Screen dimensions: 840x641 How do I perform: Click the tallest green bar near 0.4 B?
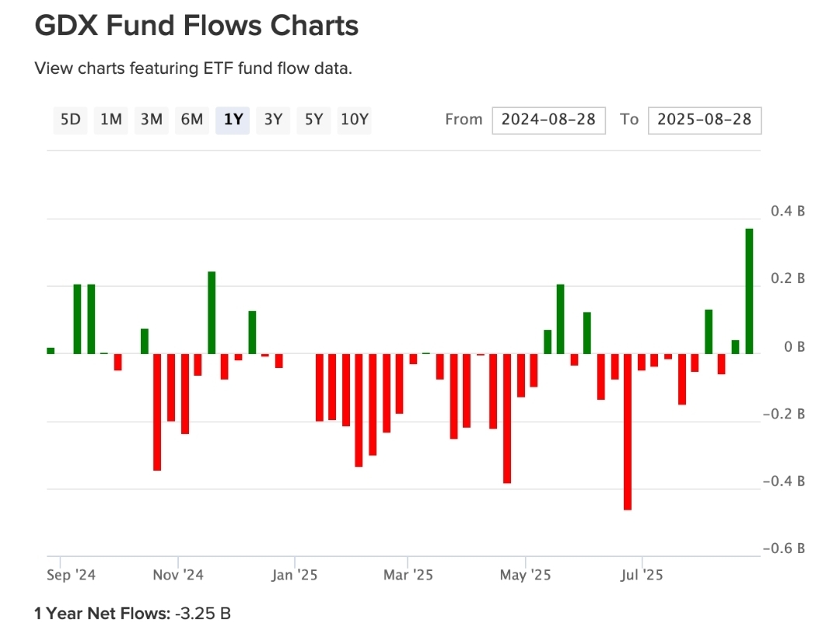[x=749, y=291]
